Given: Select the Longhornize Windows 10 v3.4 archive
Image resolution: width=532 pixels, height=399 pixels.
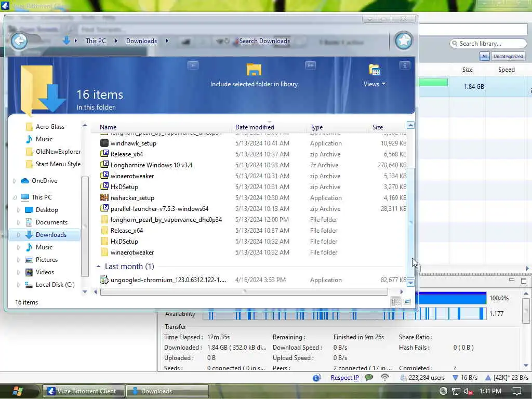Looking at the screenshot, I should coord(151,165).
